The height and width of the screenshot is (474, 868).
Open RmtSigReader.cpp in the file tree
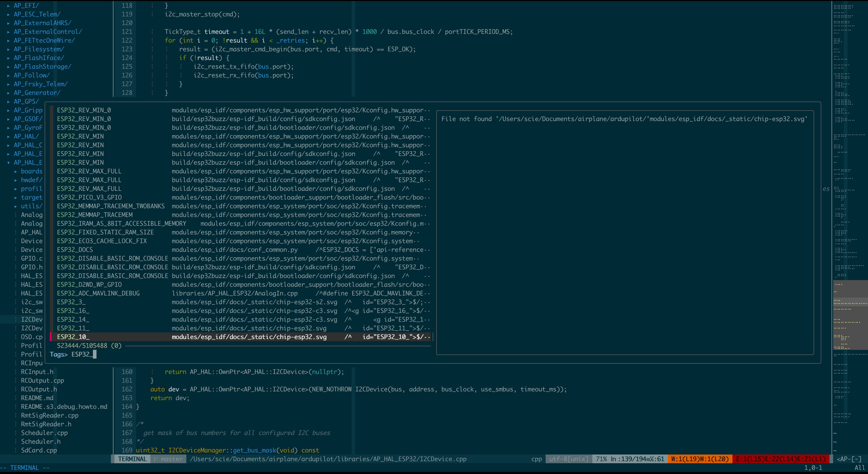click(x=50, y=416)
